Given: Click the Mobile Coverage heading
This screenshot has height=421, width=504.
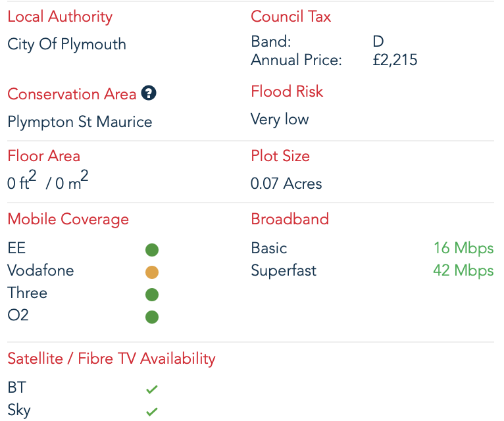Looking at the screenshot, I should click(x=68, y=220).
